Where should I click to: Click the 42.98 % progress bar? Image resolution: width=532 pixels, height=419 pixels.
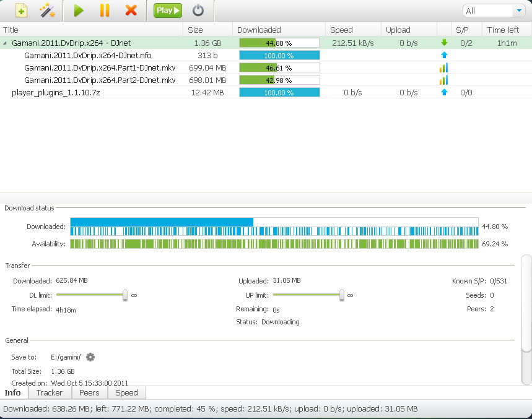pyautogui.click(x=279, y=80)
